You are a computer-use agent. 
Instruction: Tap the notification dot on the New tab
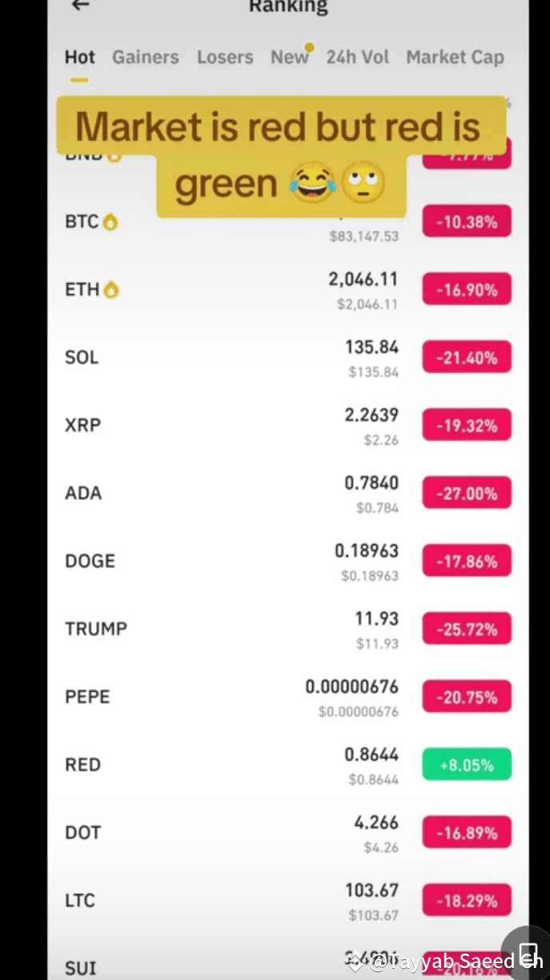[309, 47]
